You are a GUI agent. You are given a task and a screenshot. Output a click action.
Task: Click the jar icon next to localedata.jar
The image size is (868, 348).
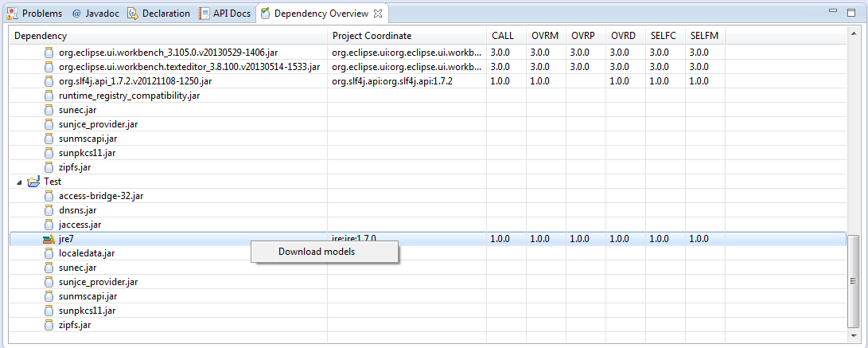click(49, 253)
